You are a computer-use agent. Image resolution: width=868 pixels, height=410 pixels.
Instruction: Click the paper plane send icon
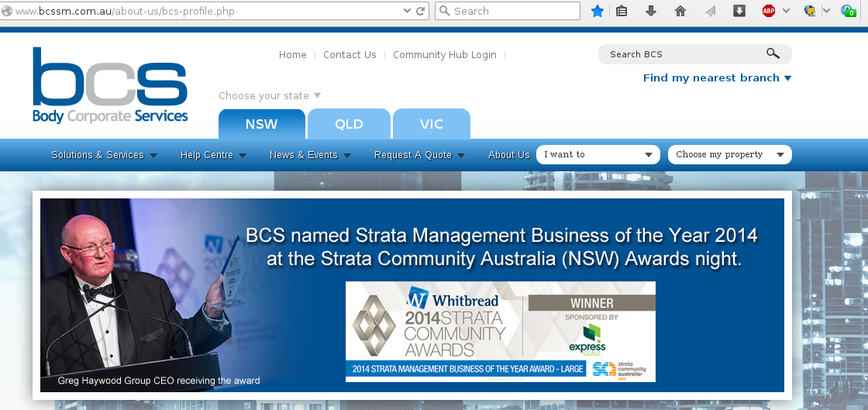710,11
